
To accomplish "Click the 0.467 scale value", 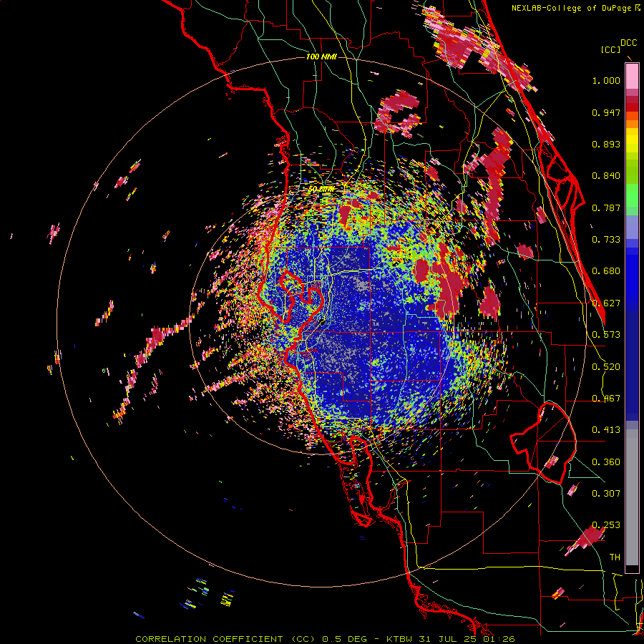I will tap(606, 399).
